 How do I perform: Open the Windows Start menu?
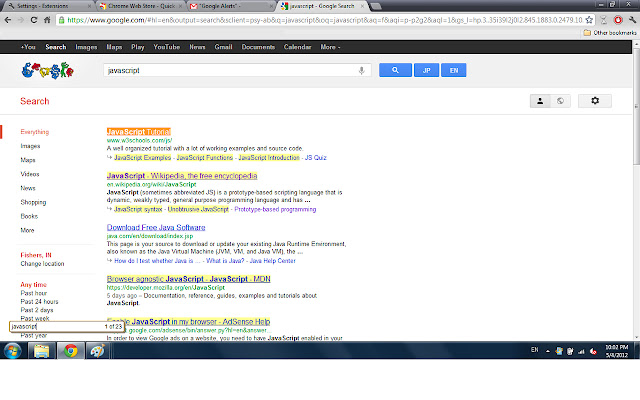pyautogui.click(x=13, y=351)
